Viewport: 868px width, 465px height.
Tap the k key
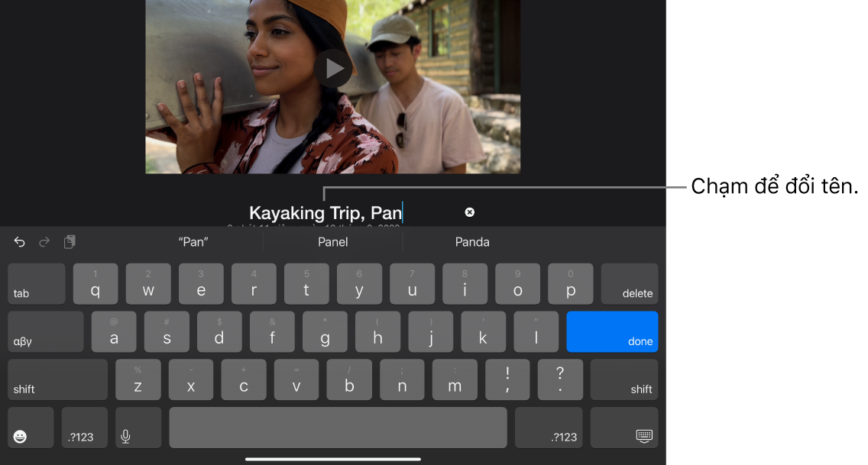click(483, 331)
